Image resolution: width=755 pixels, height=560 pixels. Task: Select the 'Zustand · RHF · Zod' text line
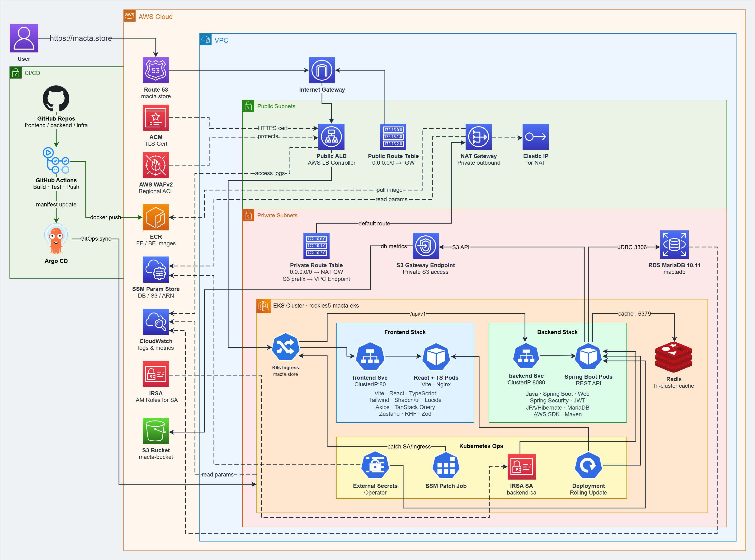coord(405,414)
